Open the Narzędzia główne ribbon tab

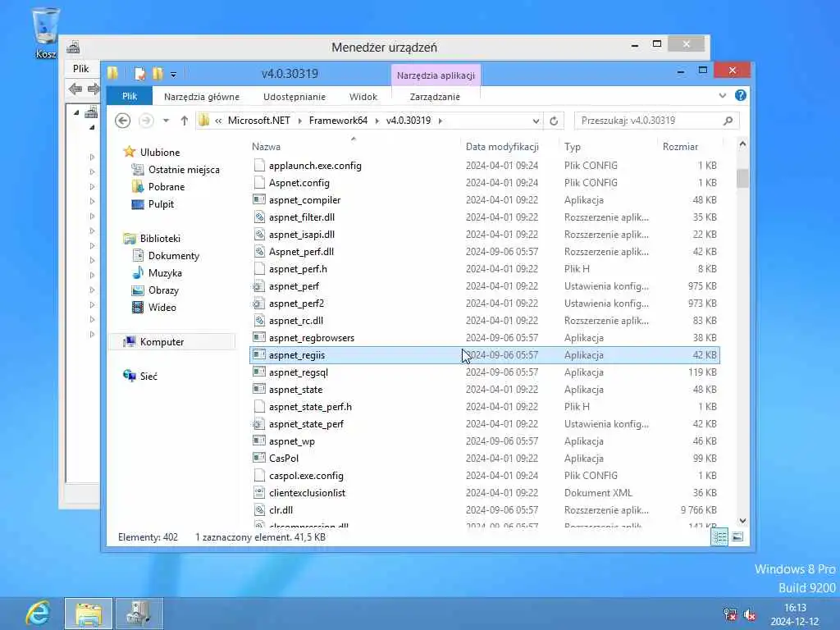(202, 97)
